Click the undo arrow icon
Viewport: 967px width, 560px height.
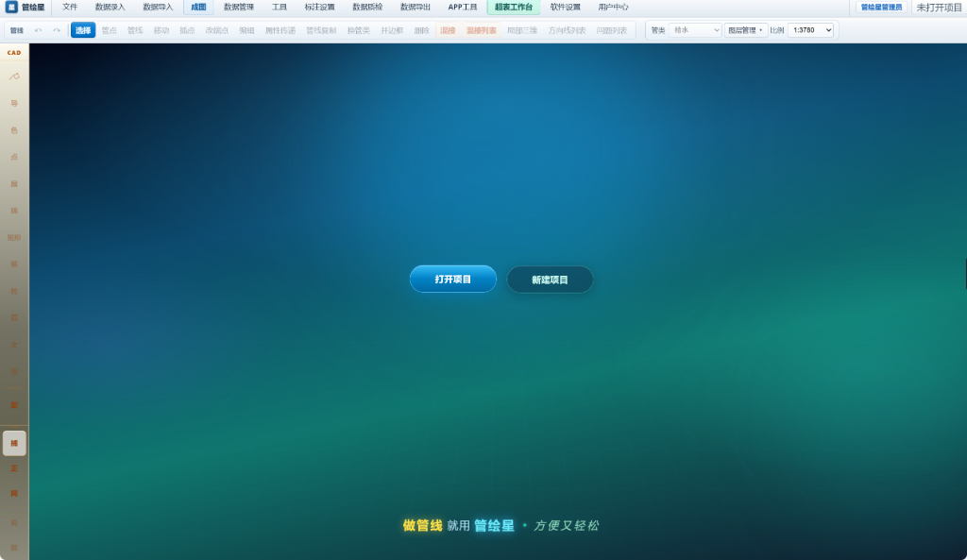pyautogui.click(x=38, y=30)
